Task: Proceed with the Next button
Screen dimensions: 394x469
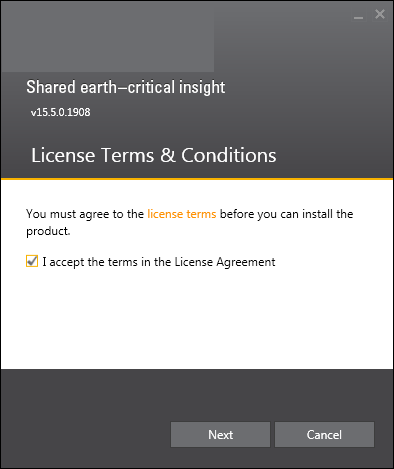Action: (x=220, y=434)
